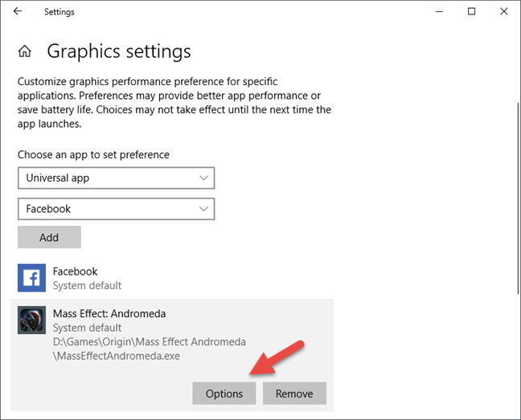Close the Settings window
The width and height of the screenshot is (521, 420).
pos(504,11)
